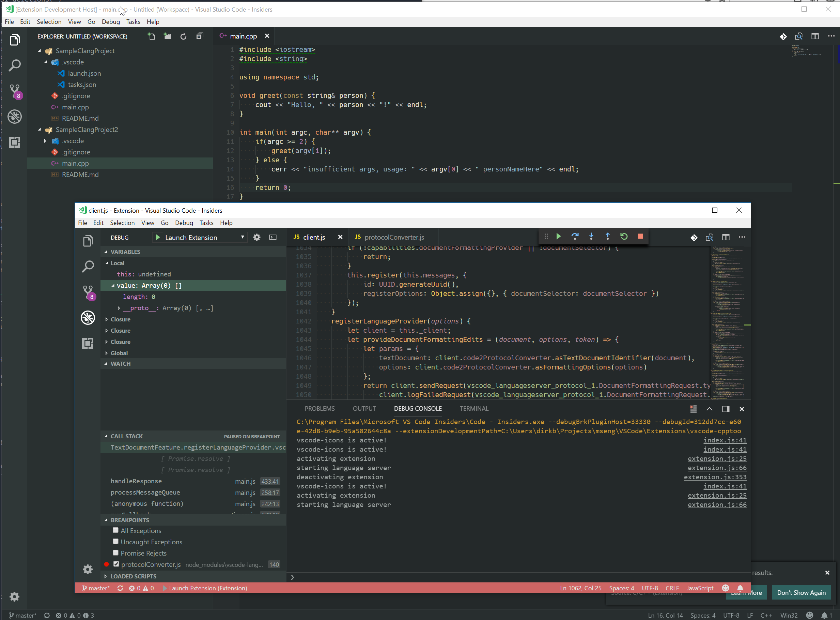Click New File icon in Explorer header
The height and width of the screenshot is (620, 840).
[x=151, y=36]
